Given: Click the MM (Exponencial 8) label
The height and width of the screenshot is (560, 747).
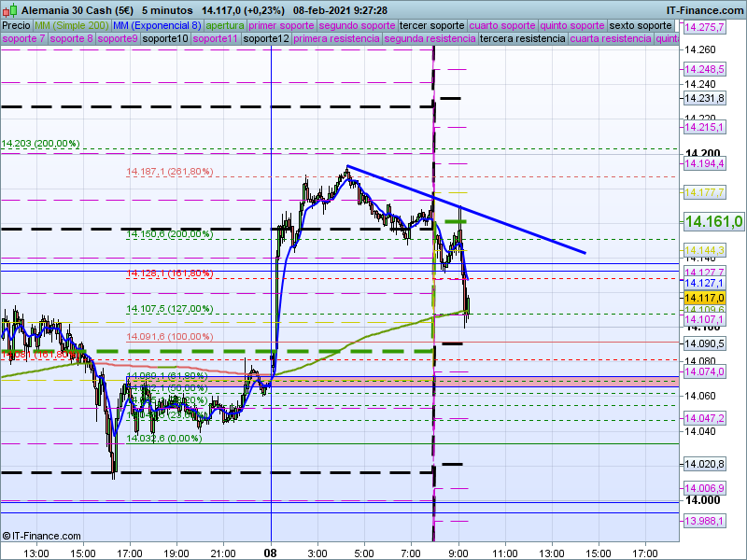Looking at the screenshot, I should click(157, 26).
